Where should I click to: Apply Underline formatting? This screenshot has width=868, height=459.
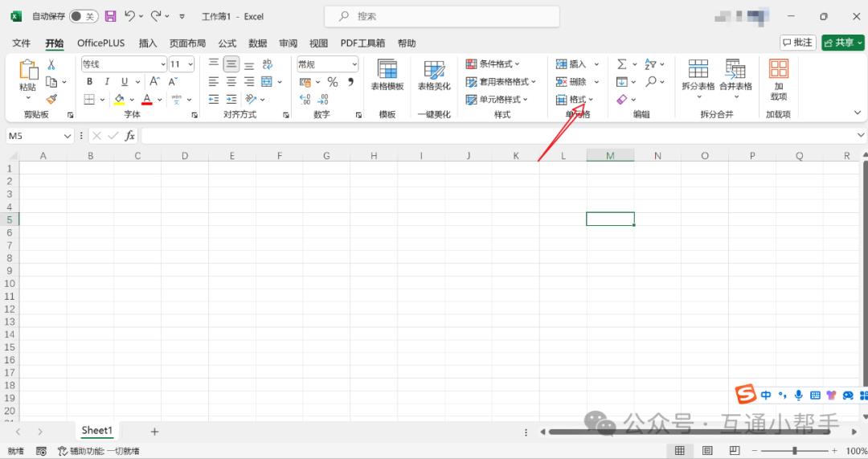point(125,81)
